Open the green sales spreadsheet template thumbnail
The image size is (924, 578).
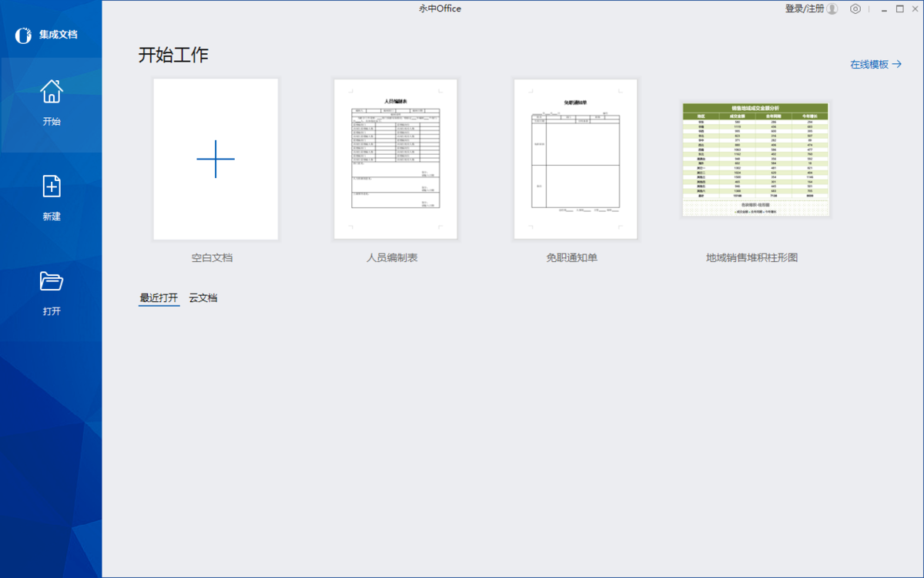pos(755,159)
